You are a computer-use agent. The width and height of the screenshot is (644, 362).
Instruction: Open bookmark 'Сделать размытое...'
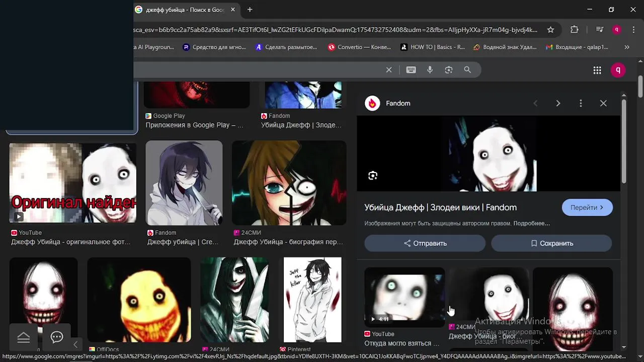287,47
